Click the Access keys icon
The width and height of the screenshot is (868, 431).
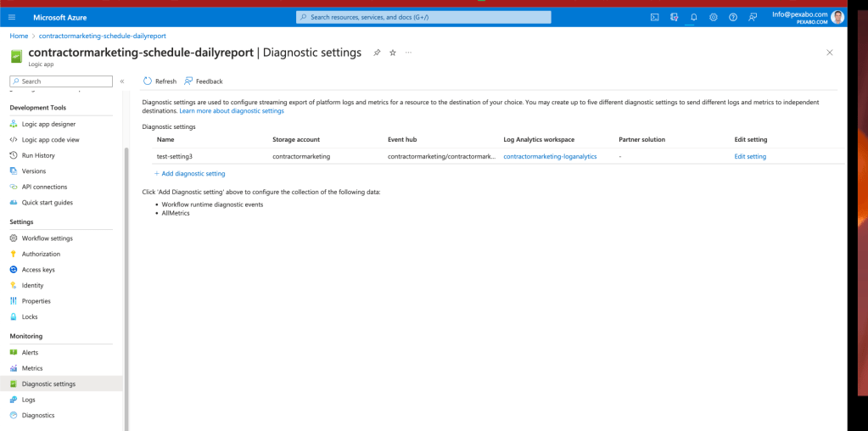(x=14, y=270)
